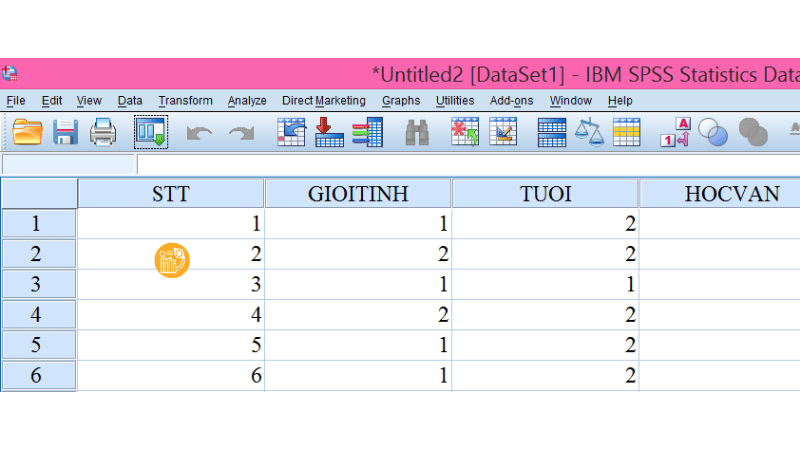The width and height of the screenshot is (800, 450).
Task: Open the Window menu
Action: click(x=570, y=101)
